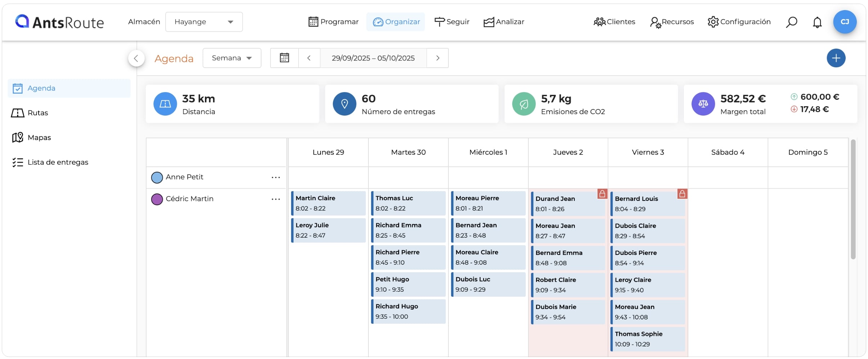Click the AntsRoute logo
This screenshot has width=868, height=359.
59,22
